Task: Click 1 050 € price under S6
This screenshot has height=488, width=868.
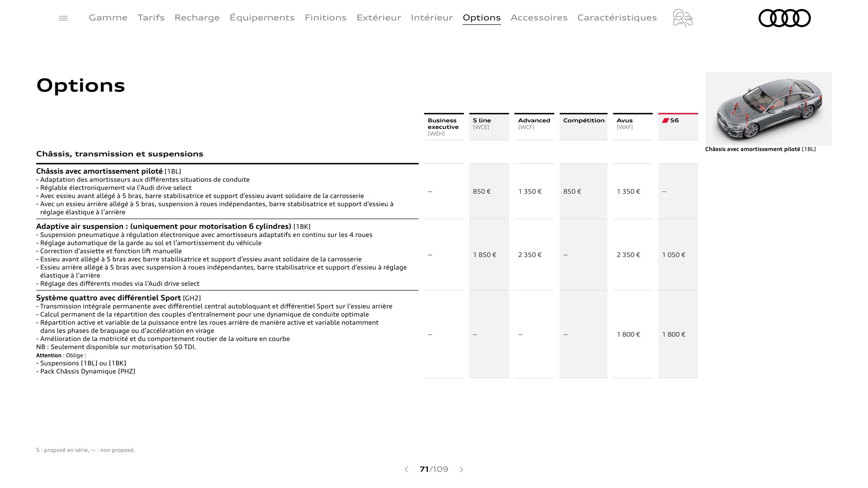Action: (x=673, y=255)
